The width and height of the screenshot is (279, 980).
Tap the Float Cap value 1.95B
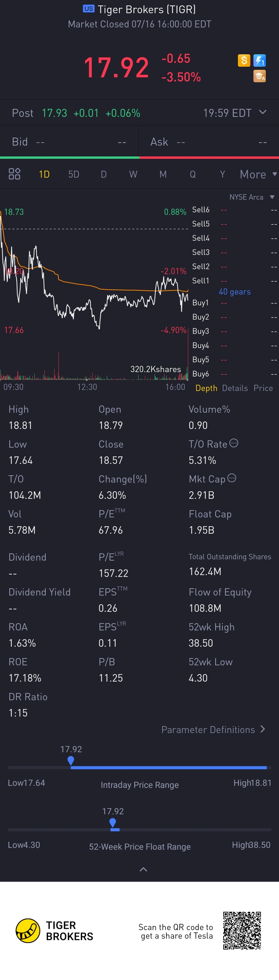(x=202, y=530)
